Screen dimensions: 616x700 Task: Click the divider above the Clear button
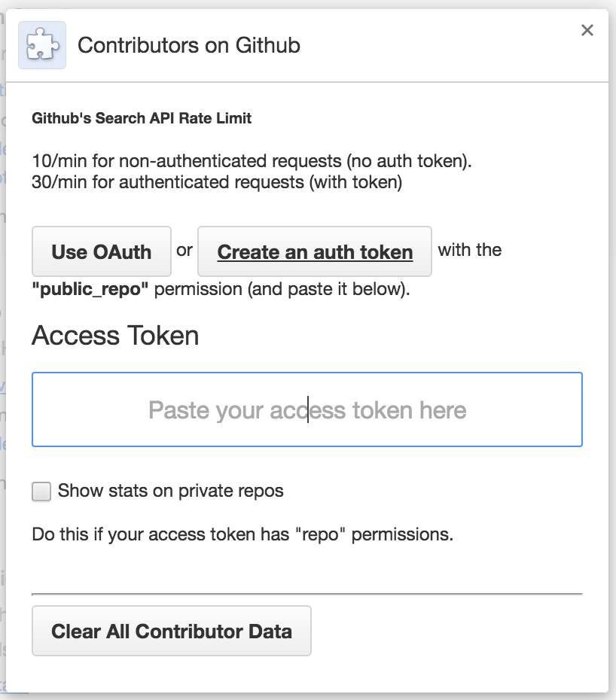307,594
